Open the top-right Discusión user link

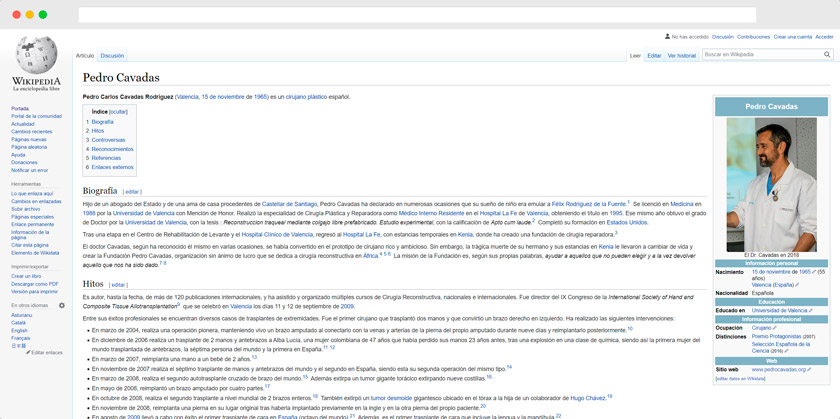click(723, 37)
